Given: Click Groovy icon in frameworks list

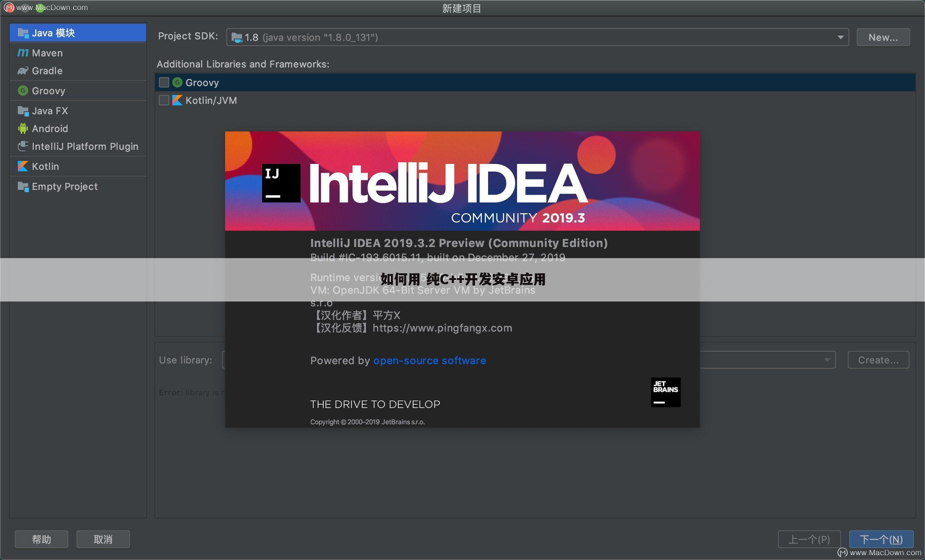Looking at the screenshot, I should point(177,83).
